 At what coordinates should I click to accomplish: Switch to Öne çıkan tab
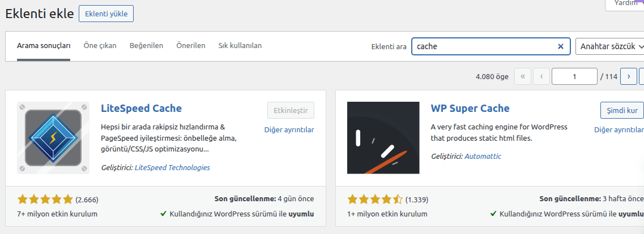[100, 46]
